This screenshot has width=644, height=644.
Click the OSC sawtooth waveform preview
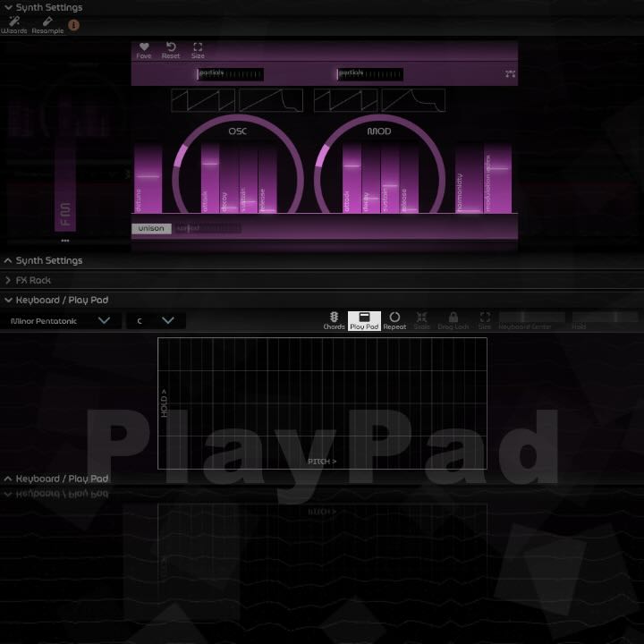click(x=203, y=100)
